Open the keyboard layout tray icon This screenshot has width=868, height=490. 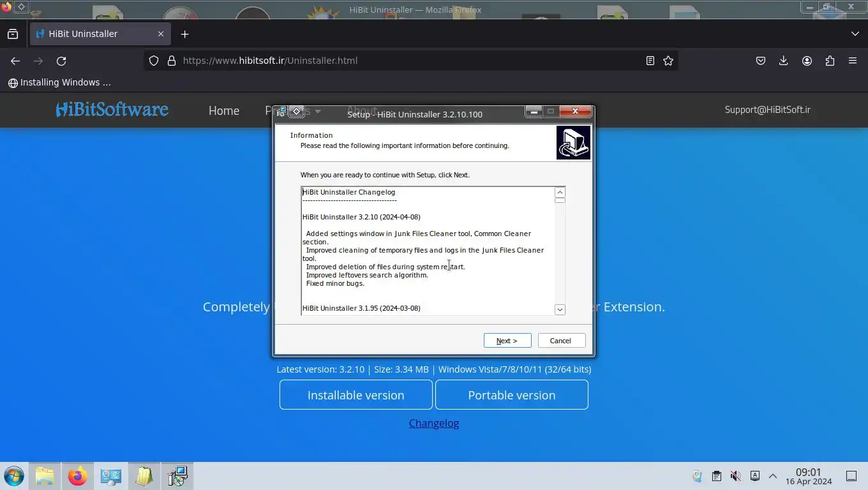755,476
